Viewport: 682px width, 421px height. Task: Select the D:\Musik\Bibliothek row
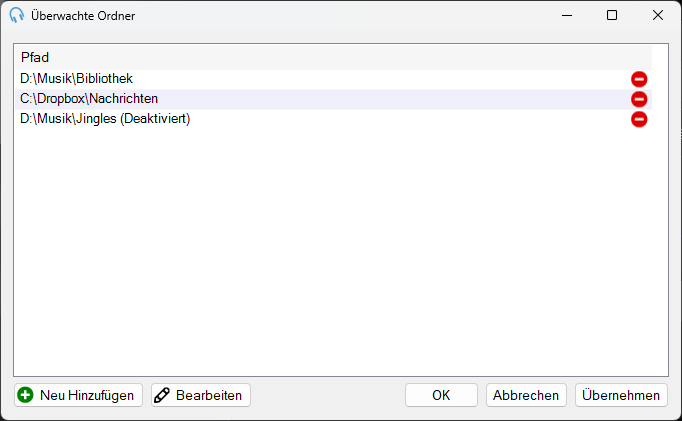(333, 79)
